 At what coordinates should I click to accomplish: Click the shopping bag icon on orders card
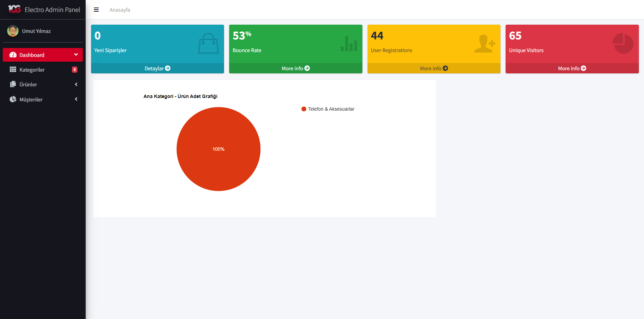208,44
